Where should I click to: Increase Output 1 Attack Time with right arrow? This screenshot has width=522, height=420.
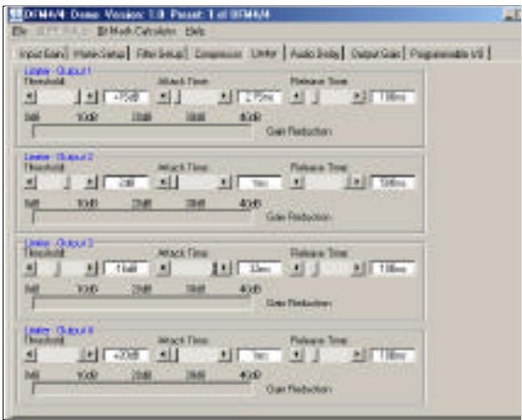[225, 97]
